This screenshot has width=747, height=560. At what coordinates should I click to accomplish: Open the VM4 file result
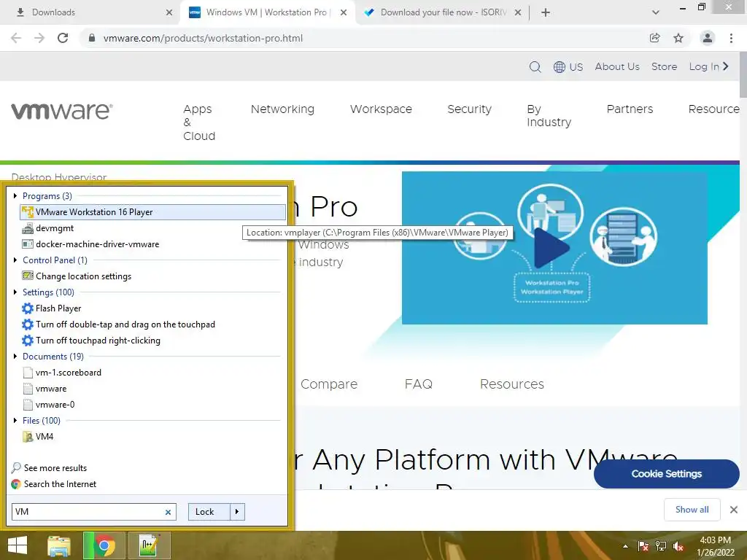(x=44, y=437)
